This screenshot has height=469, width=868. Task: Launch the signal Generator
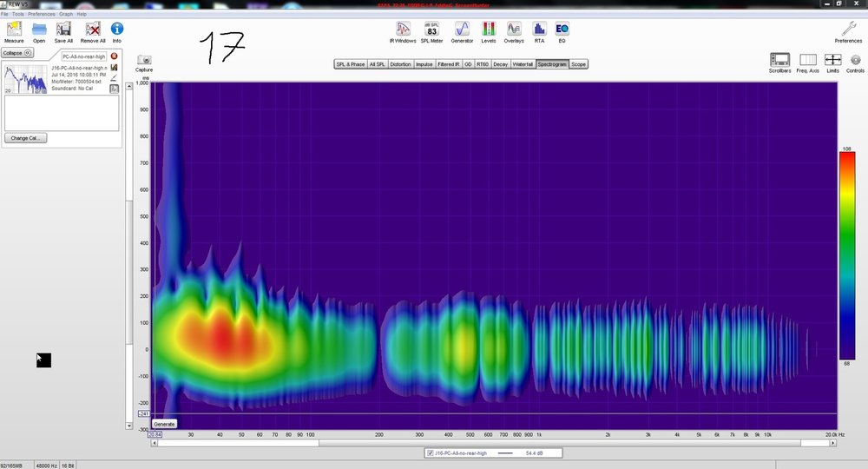pos(462,30)
